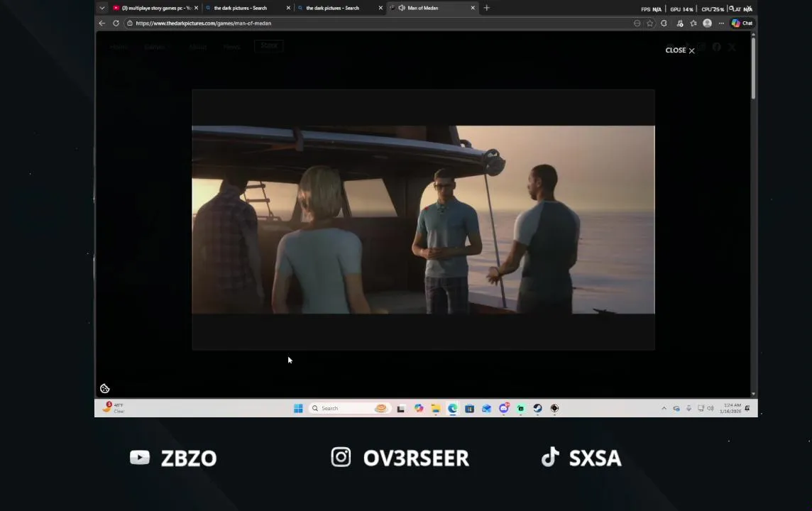Add this page to favorites star
This screenshot has height=511, width=812.
pos(650,23)
